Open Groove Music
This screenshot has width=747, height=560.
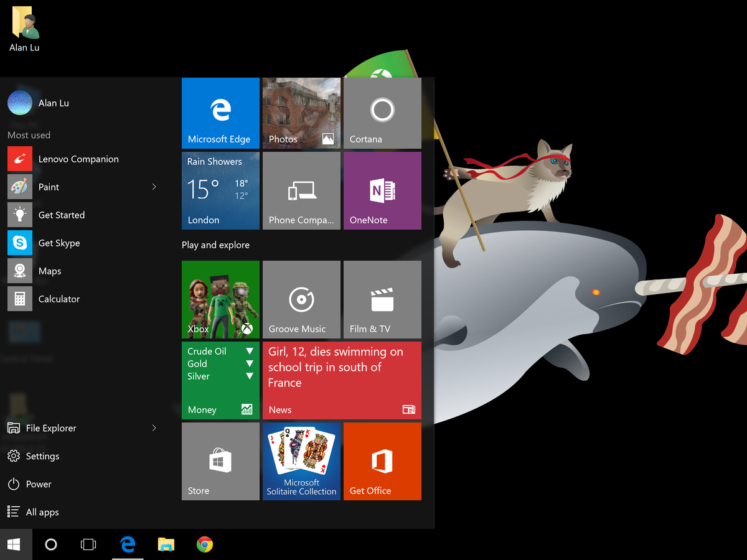301,299
